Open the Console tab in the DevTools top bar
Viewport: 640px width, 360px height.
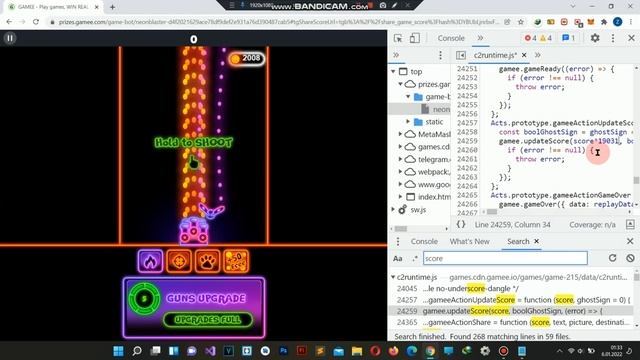click(x=451, y=38)
